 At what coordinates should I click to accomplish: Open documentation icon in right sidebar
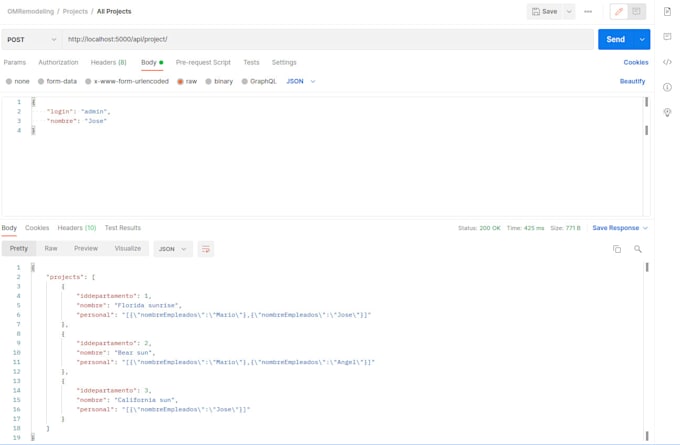pos(667,12)
